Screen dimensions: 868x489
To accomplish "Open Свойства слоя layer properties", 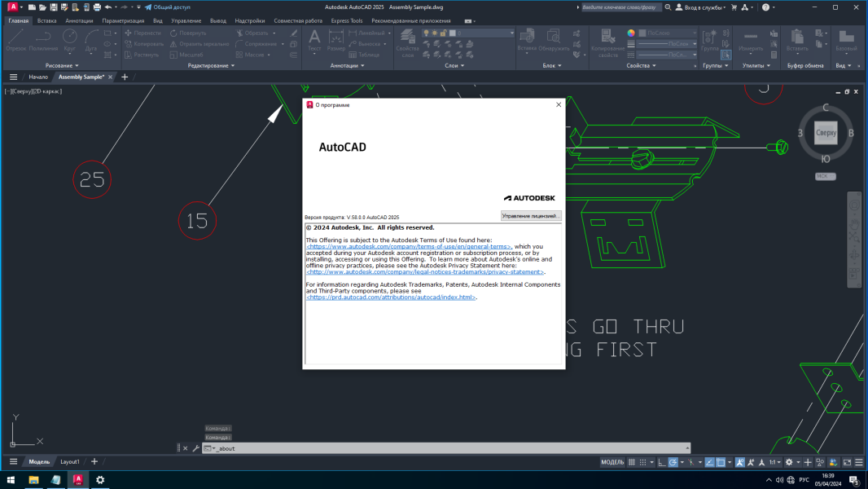I will [407, 43].
